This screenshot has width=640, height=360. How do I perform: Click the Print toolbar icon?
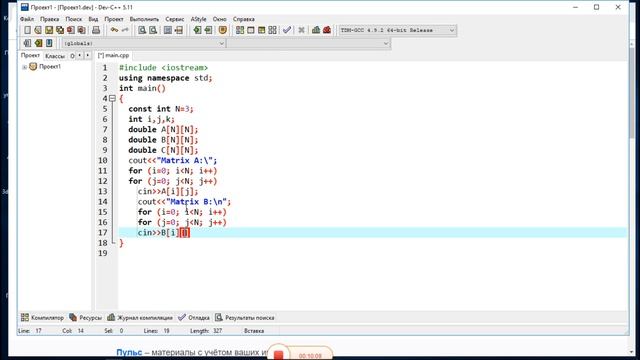tap(96, 30)
